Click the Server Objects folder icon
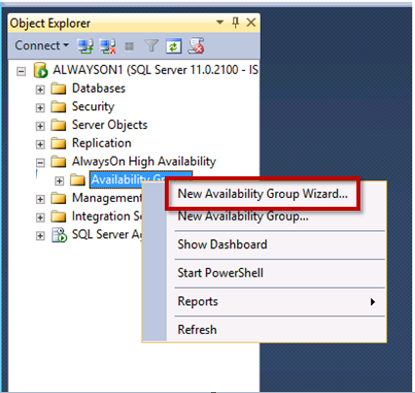415x393 pixels. [59, 125]
